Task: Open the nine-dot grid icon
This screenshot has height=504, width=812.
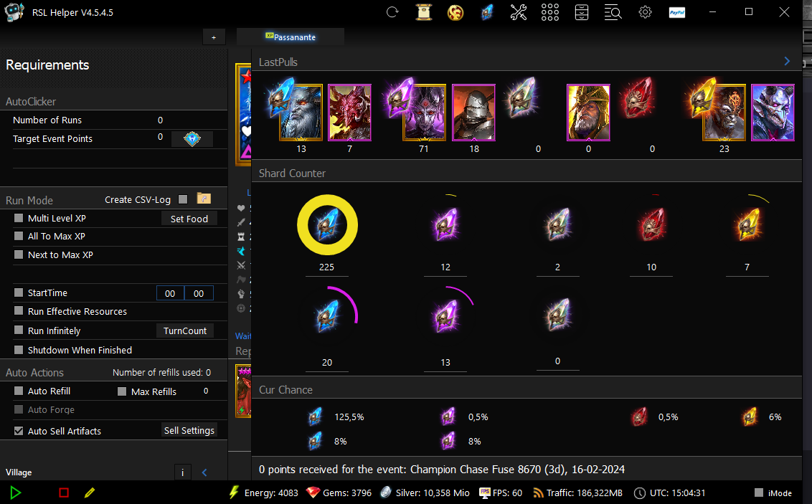Action: tap(550, 12)
